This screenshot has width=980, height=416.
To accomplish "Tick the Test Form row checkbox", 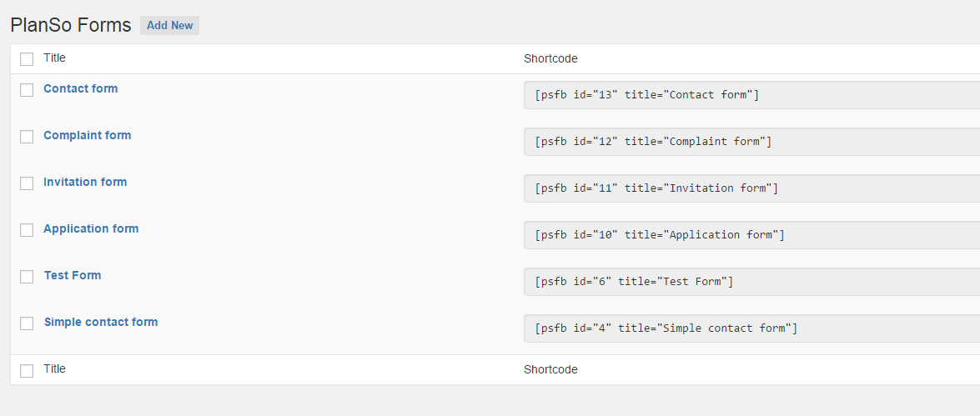I will pyautogui.click(x=27, y=277).
